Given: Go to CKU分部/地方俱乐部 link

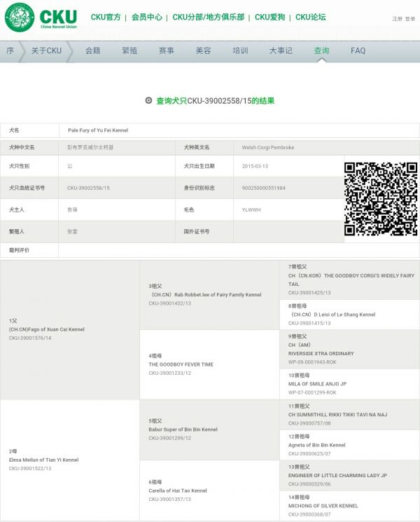Looking at the screenshot, I should [208, 18].
